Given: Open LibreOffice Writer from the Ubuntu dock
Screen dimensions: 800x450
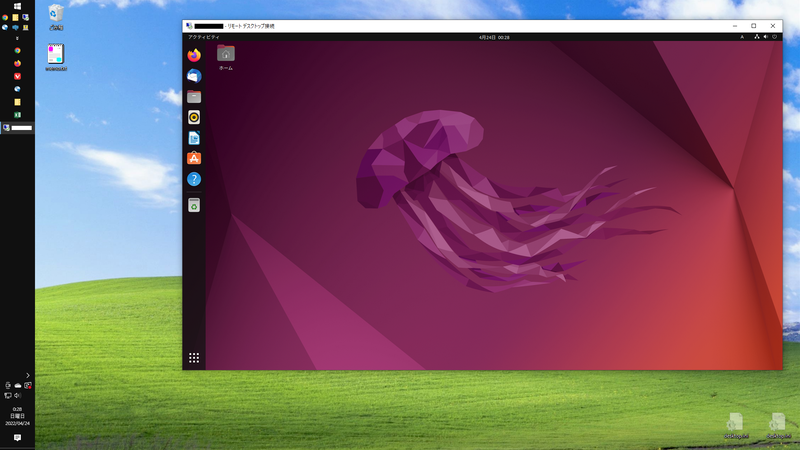Looking at the screenshot, I should pos(194,138).
